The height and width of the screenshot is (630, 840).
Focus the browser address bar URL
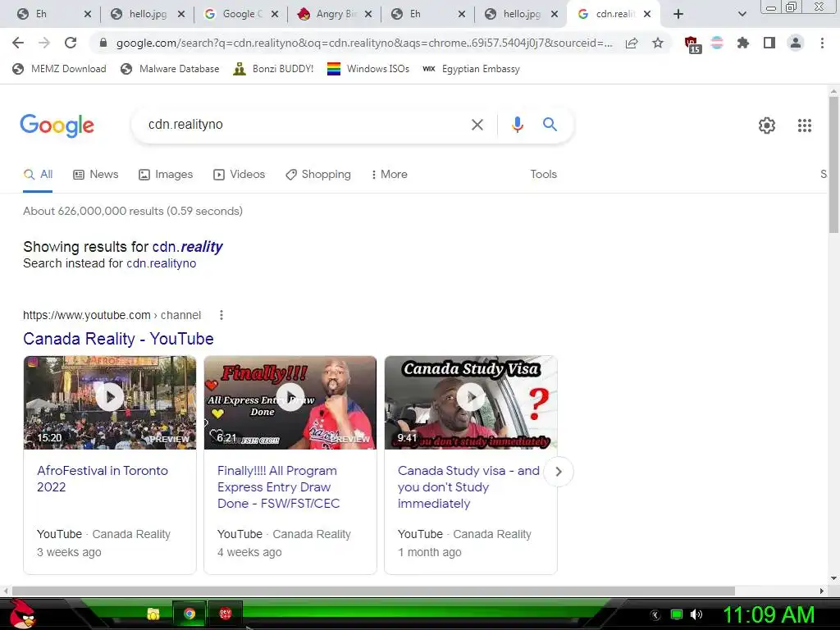coord(364,43)
